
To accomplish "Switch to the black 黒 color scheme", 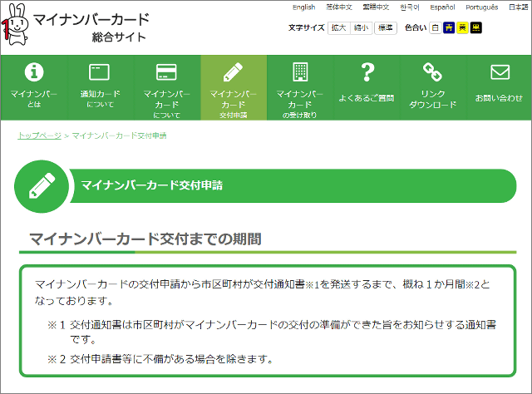I will (475, 27).
